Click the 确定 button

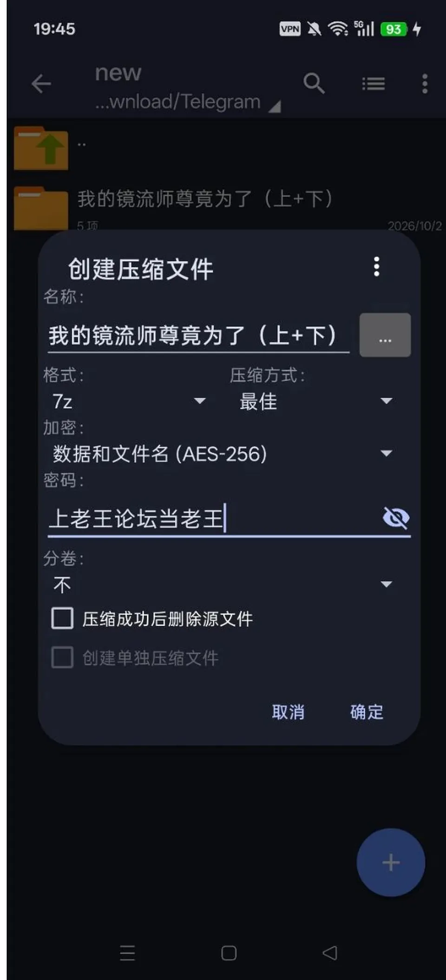point(367,712)
